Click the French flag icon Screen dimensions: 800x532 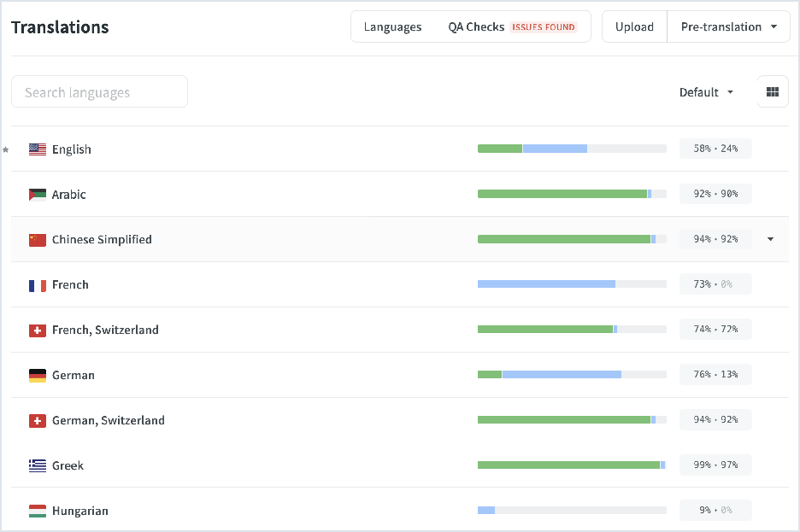pyautogui.click(x=38, y=285)
